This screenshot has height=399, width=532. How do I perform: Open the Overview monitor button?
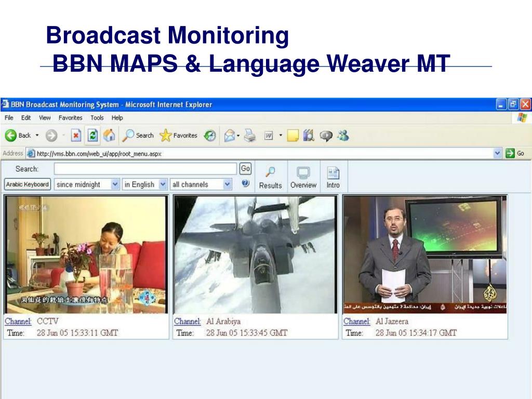click(303, 178)
